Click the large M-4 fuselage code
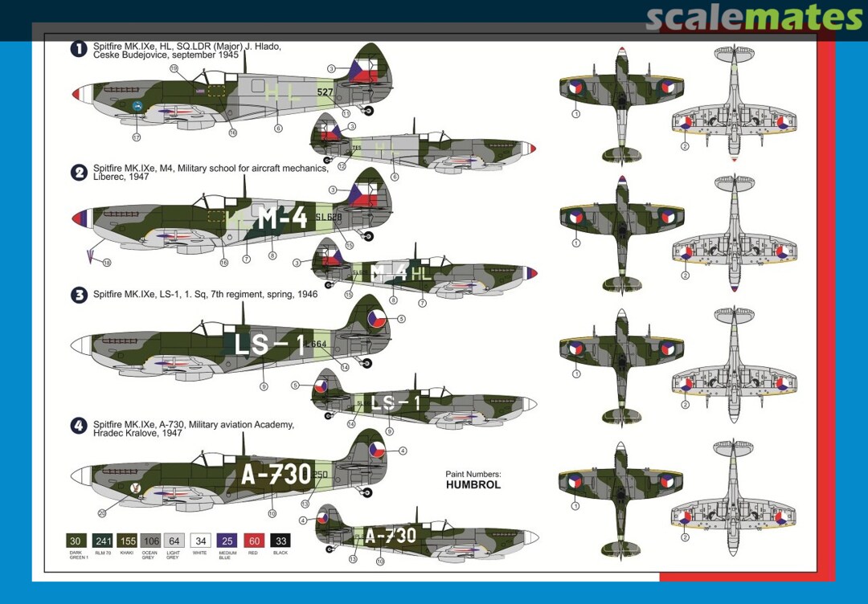This screenshot has width=868, height=604. pos(281,218)
